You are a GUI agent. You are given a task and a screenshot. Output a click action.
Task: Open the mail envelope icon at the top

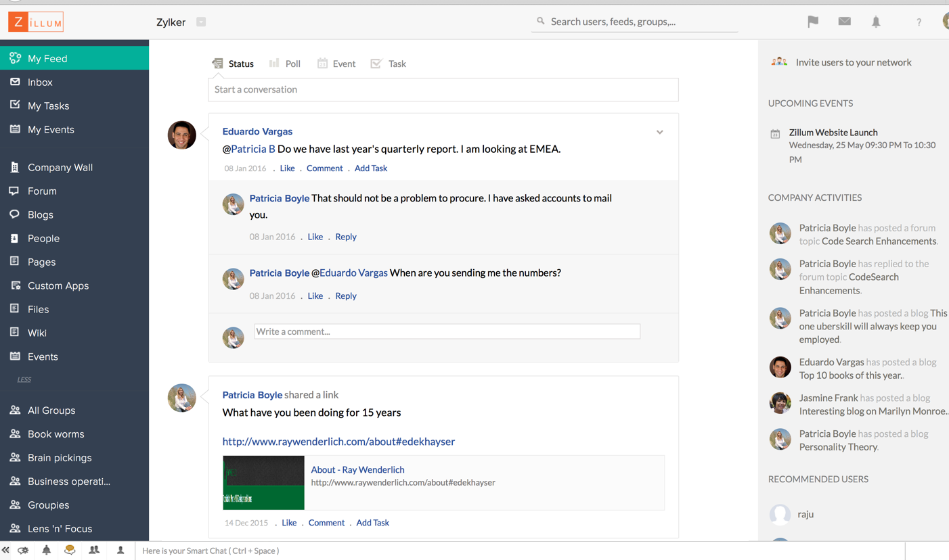844,21
